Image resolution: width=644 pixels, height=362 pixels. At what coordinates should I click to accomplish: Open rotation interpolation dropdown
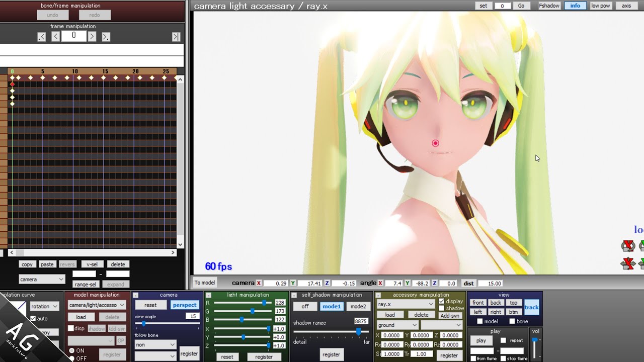tap(44, 306)
